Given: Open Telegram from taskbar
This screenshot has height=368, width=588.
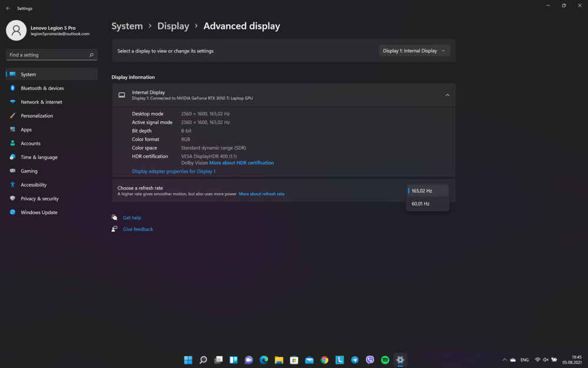Looking at the screenshot, I should 355,360.
